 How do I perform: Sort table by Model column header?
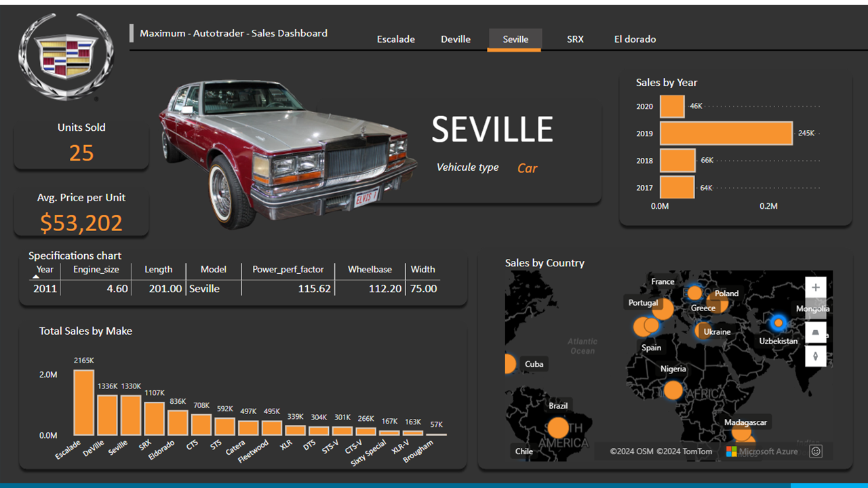coord(214,269)
